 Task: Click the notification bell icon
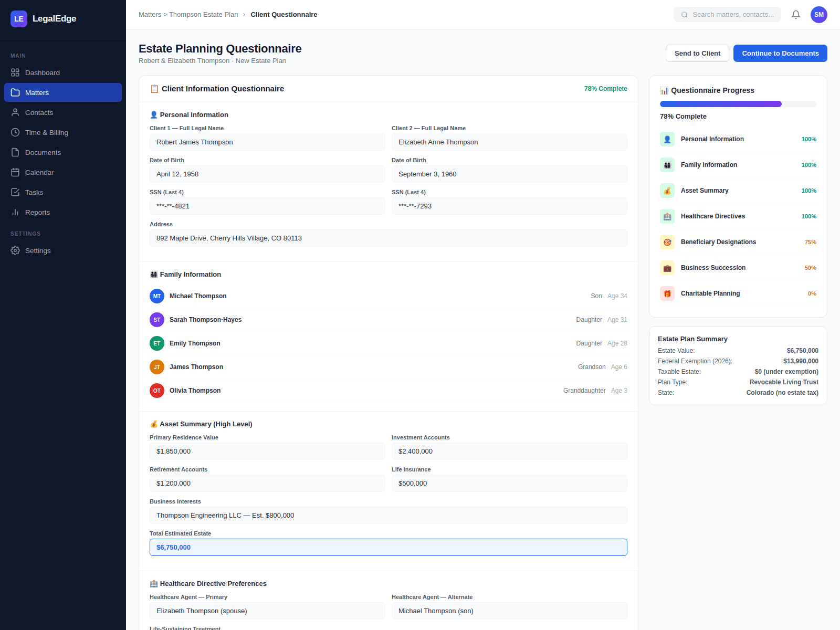click(796, 15)
